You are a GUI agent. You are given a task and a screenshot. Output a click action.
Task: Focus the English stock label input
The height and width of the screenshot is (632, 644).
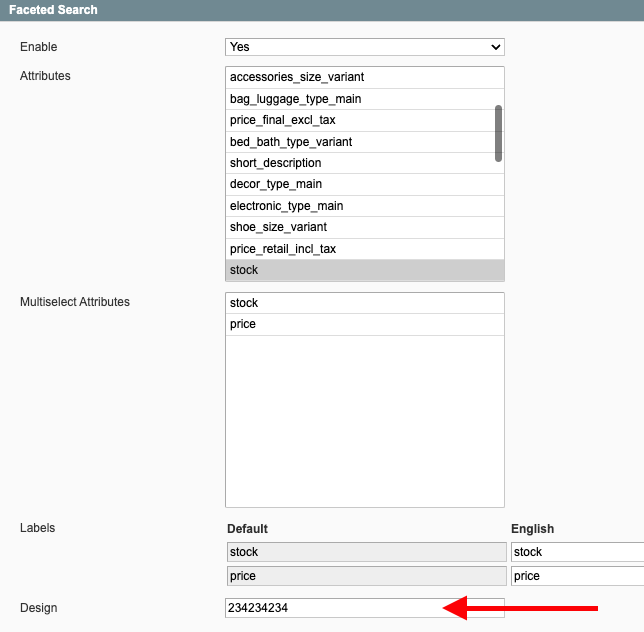(x=577, y=552)
